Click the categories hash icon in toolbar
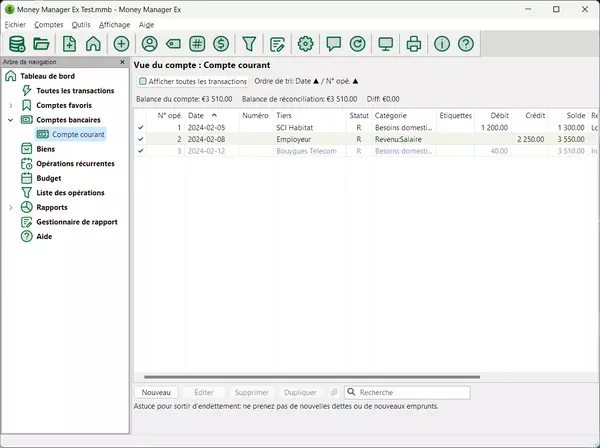 point(196,44)
